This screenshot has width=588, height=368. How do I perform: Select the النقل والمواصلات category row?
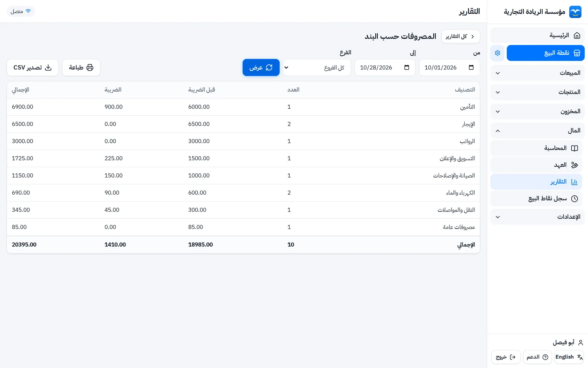(x=243, y=210)
